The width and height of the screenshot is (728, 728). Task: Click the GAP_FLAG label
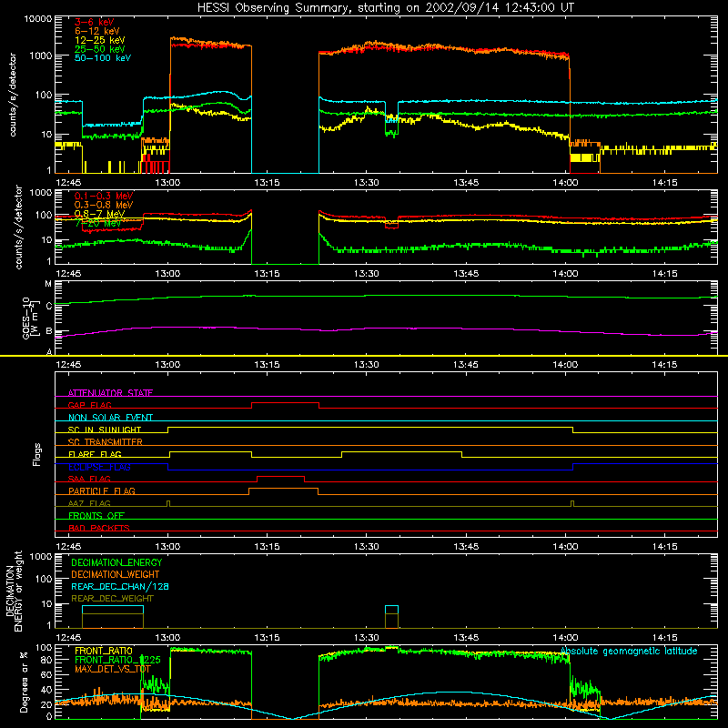[x=89, y=405]
